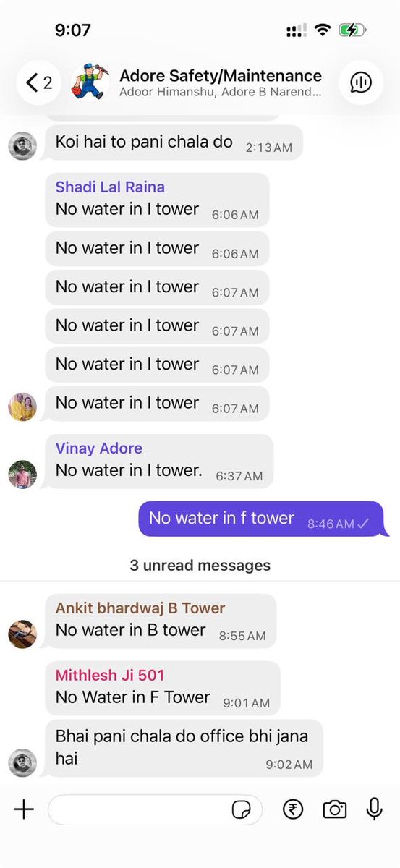Screen dimensions: 400x868
Task: Tap the back arrow showing 2 unread
Action: (x=39, y=83)
